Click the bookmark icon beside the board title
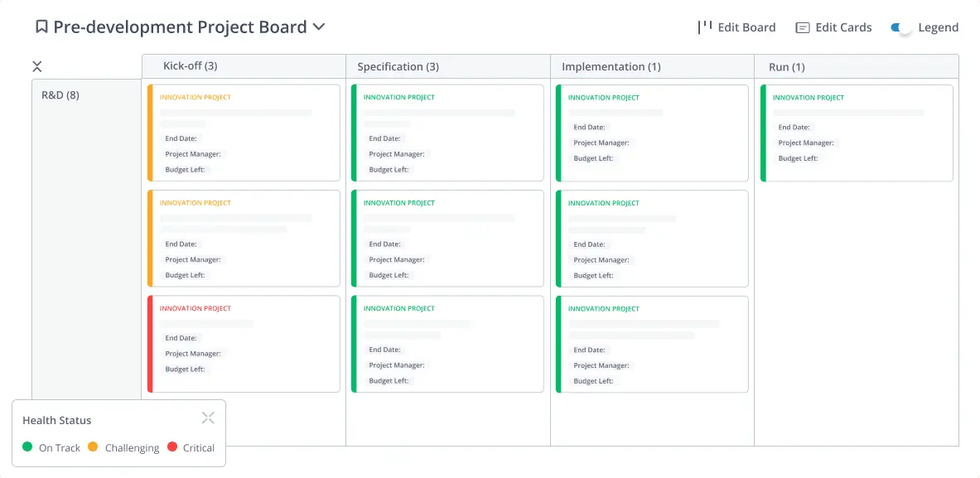Image resolution: width=980 pixels, height=478 pixels. (x=41, y=27)
